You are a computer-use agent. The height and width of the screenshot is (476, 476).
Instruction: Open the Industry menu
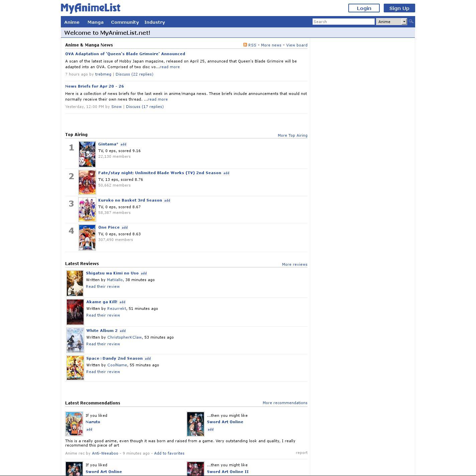pos(154,22)
